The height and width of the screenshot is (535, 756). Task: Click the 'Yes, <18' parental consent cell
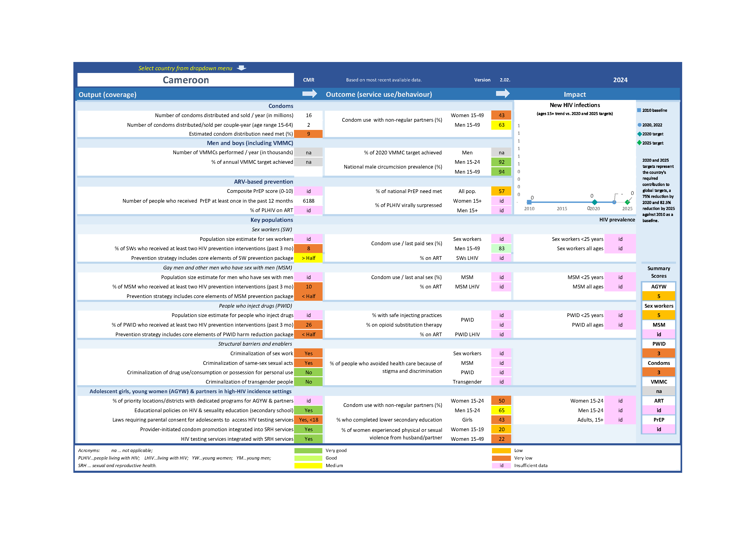[x=308, y=420]
